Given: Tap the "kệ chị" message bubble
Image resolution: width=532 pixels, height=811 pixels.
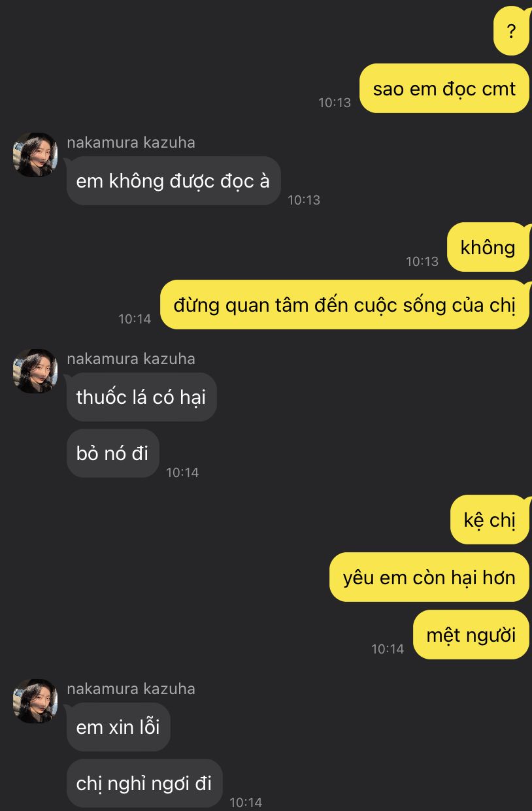Looking at the screenshot, I should [490, 520].
